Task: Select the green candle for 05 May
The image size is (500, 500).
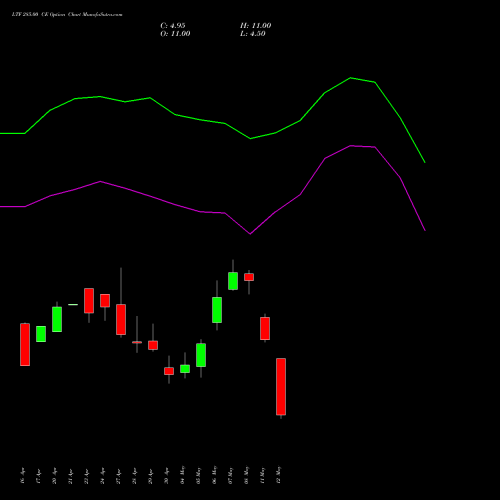Action: click(x=201, y=355)
